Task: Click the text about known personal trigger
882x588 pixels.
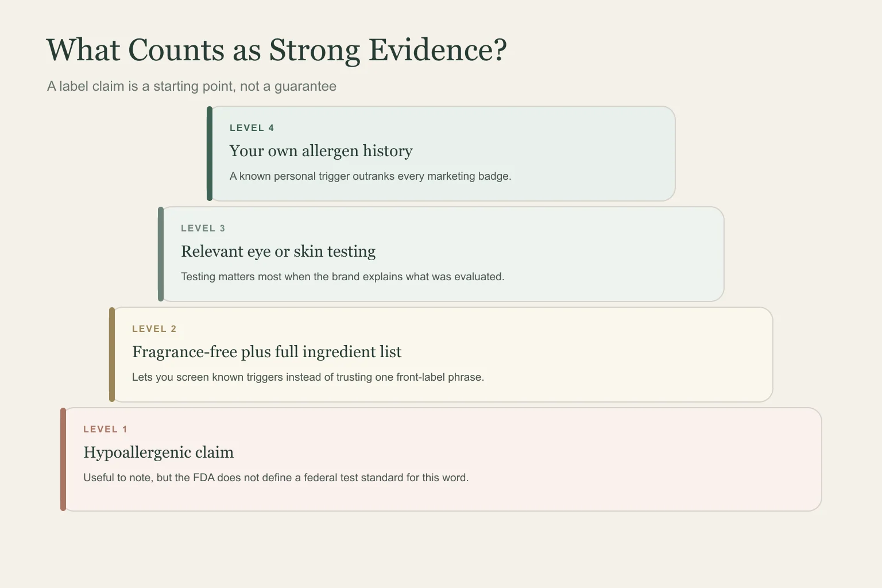Action: (x=370, y=176)
